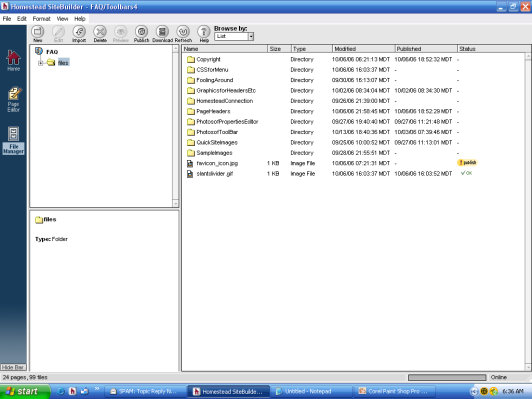Open the Format menu
532x399 pixels.
pyautogui.click(x=41, y=19)
